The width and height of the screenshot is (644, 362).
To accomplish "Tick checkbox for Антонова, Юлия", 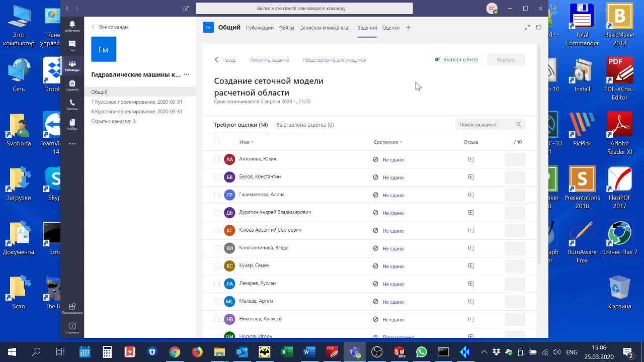I will tap(217, 159).
